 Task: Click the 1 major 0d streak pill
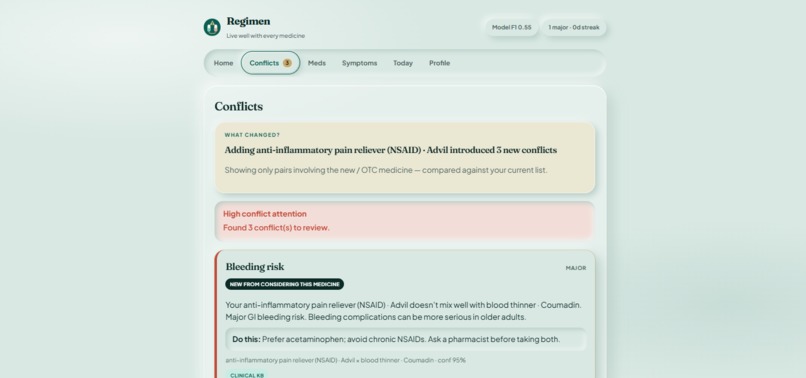tap(574, 27)
